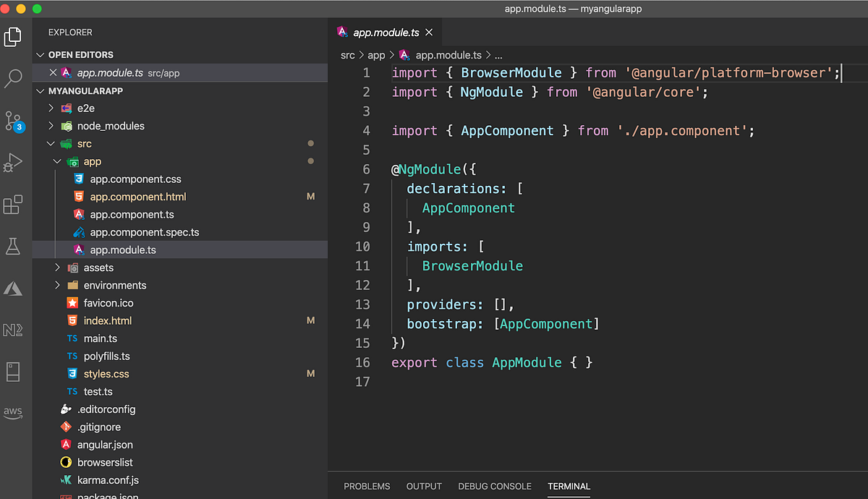Select the Run and Debug icon

(12, 162)
